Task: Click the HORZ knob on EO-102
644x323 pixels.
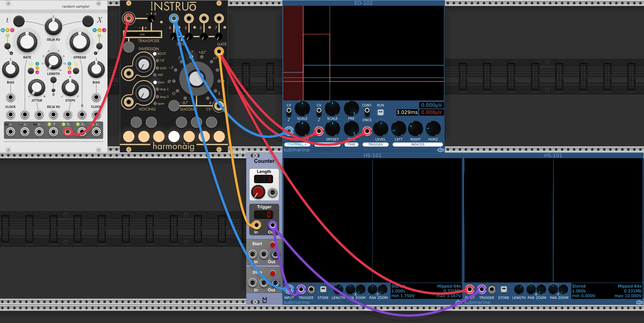Action: [x=433, y=129]
